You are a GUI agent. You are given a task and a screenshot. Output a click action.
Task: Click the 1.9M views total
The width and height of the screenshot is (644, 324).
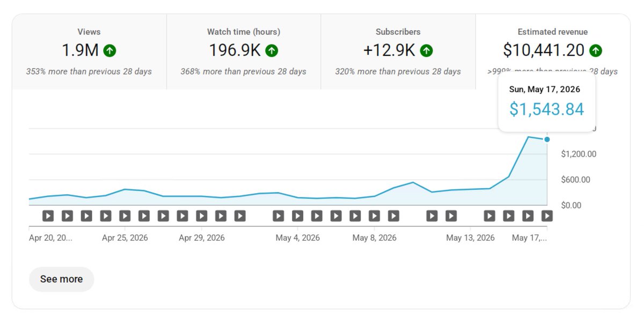click(x=80, y=50)
